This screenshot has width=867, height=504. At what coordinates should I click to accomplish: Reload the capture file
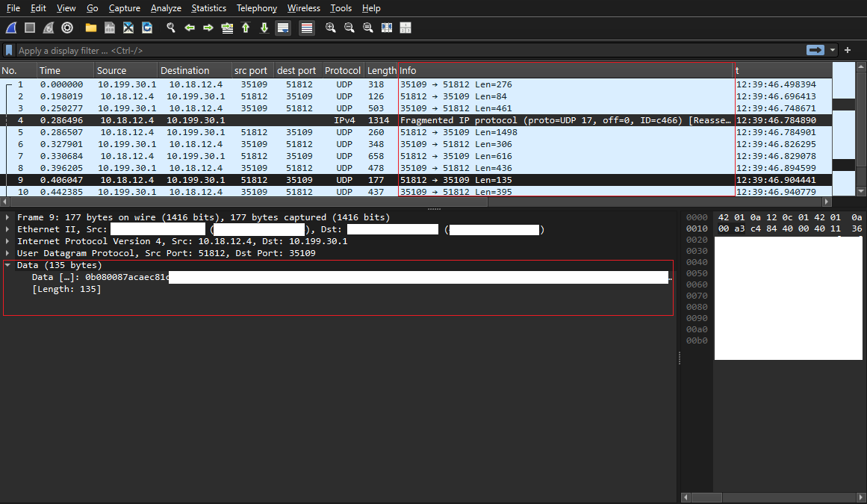[146, 28]
